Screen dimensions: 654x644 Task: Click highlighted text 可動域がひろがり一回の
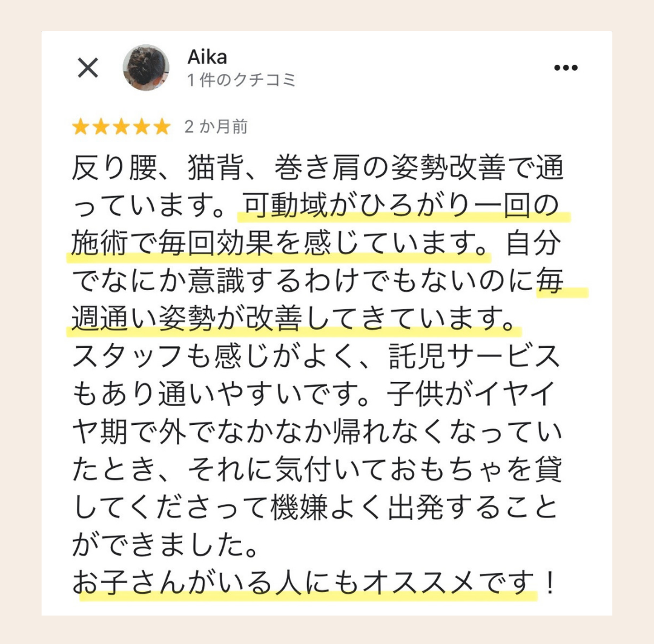point(401,205)
